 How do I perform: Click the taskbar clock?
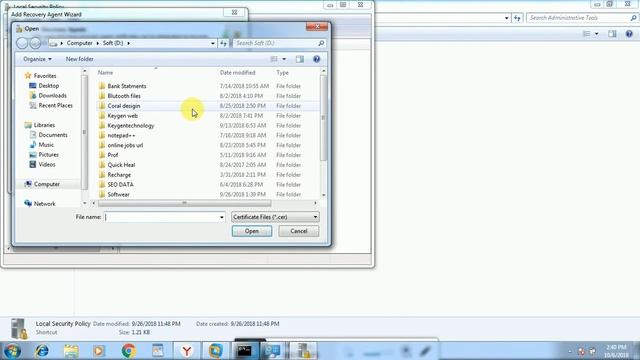[616, 351]
